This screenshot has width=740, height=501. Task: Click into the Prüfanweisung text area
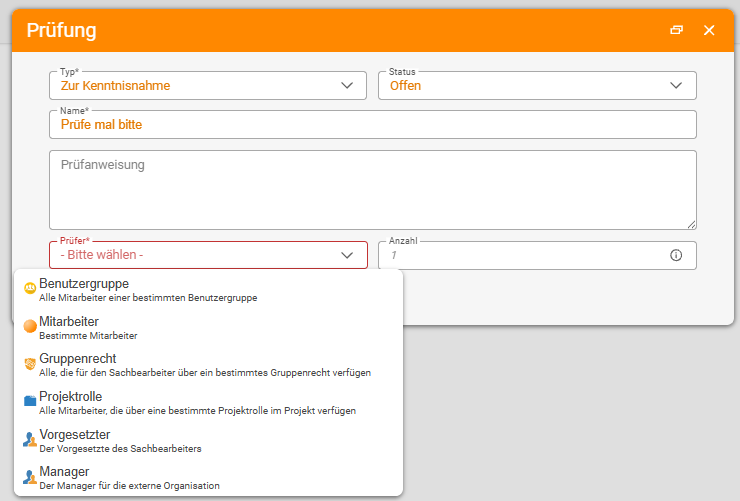point(373,190)
